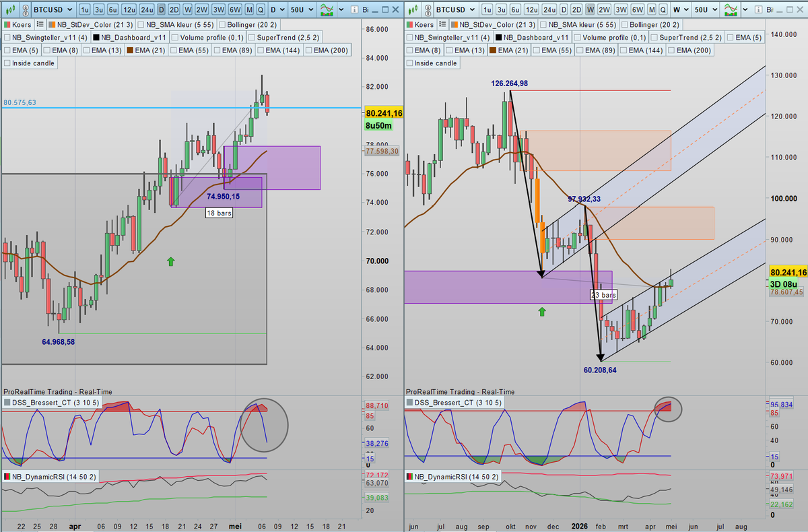Select 3W timeframe in weekly chart
This screenshot has height=532, width=808.
coord(621,10)
